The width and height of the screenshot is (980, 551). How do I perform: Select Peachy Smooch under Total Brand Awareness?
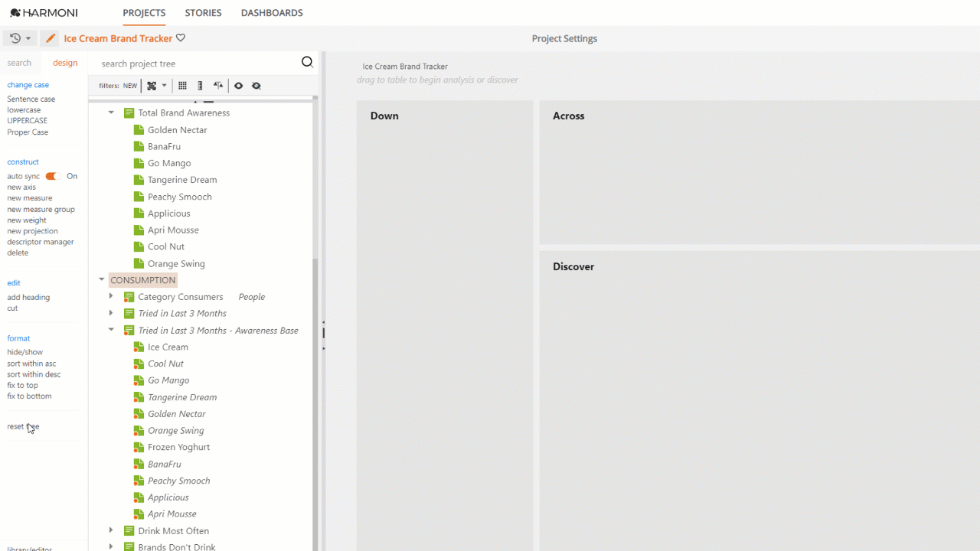coord(180,197)
